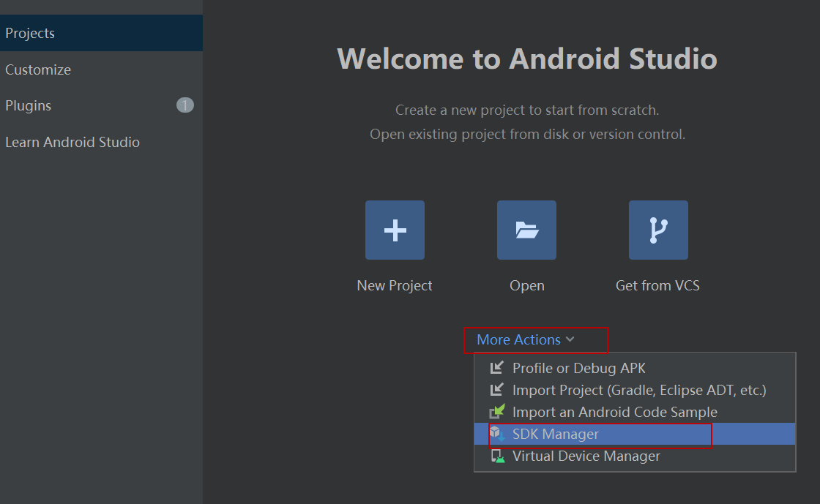820x504 pixels.
Task: Select Import Project (Gradle, Eclipse ADT, etc.)
Action: click(x=634, y=390)
